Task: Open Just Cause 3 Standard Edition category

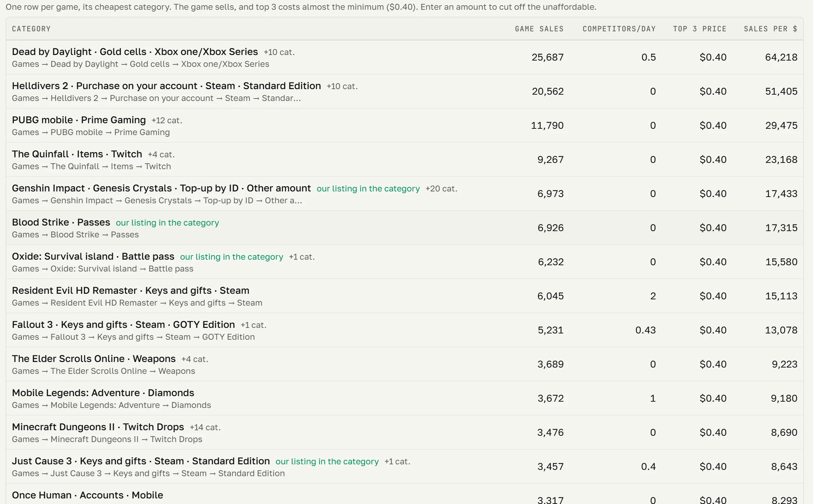Action: (141, 461)
